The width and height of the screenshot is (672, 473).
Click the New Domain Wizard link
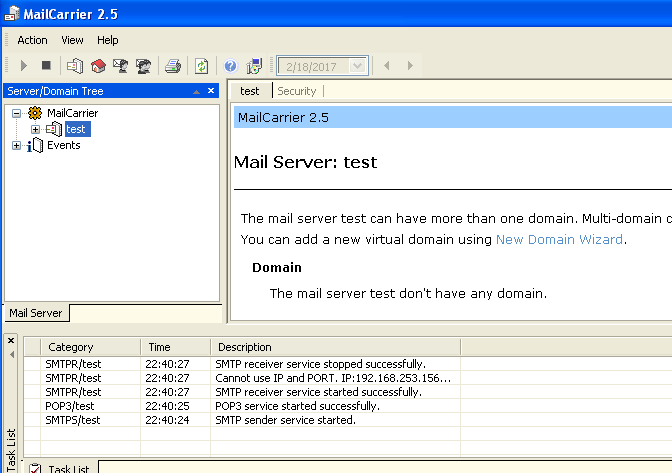click(x=559, y=239)
